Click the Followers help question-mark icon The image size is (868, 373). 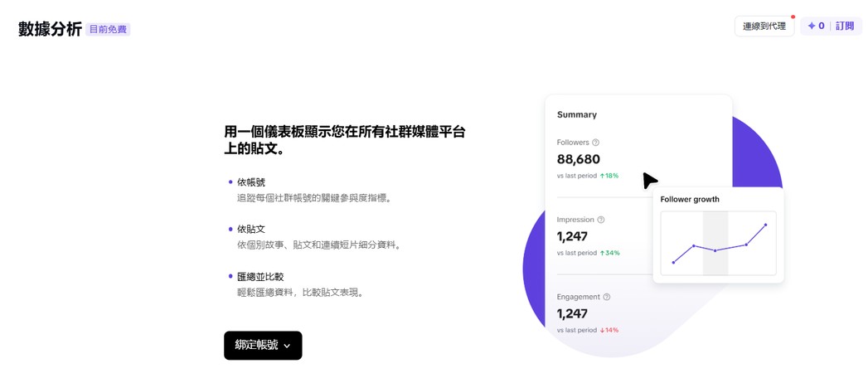tap(595, 143)
